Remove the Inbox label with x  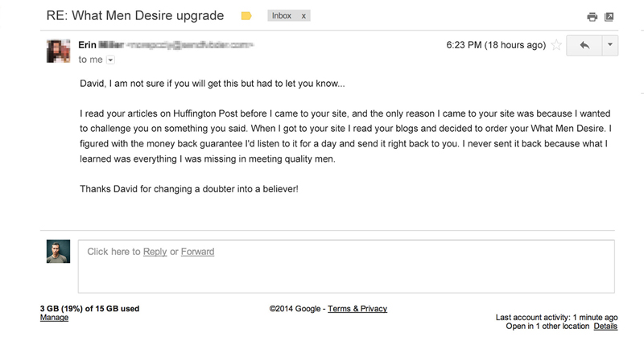coord(303,16)
